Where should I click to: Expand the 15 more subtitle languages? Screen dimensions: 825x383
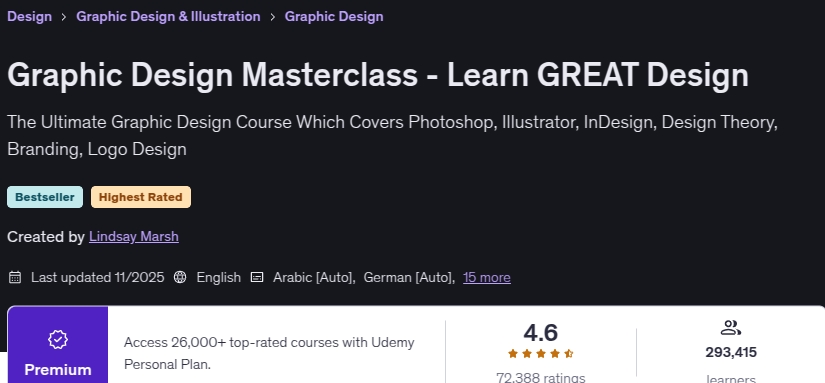(487, 277)
